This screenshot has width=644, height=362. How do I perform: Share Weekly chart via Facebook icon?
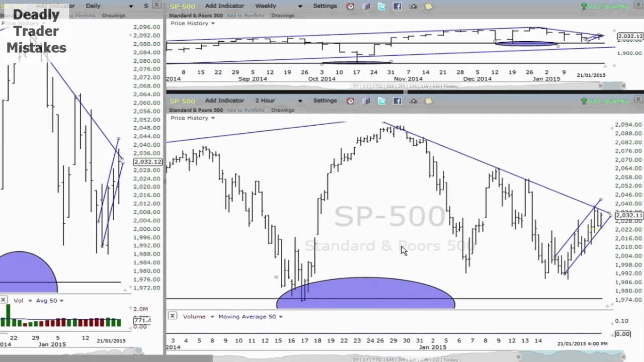click(397, 6)
